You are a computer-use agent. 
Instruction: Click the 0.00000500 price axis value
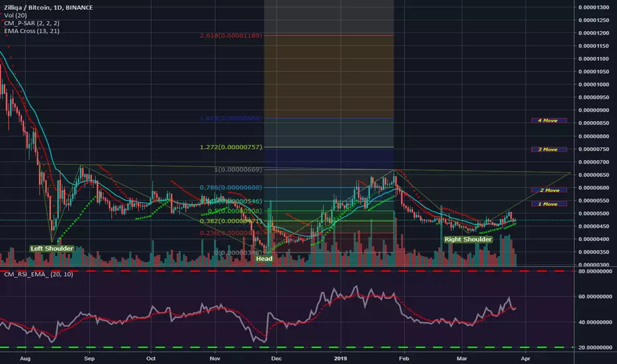[x=593, y=214]
